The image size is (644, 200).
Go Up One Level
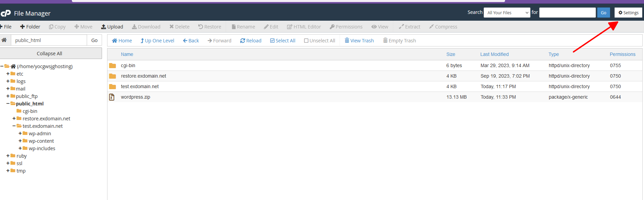(x=157, y=41)
